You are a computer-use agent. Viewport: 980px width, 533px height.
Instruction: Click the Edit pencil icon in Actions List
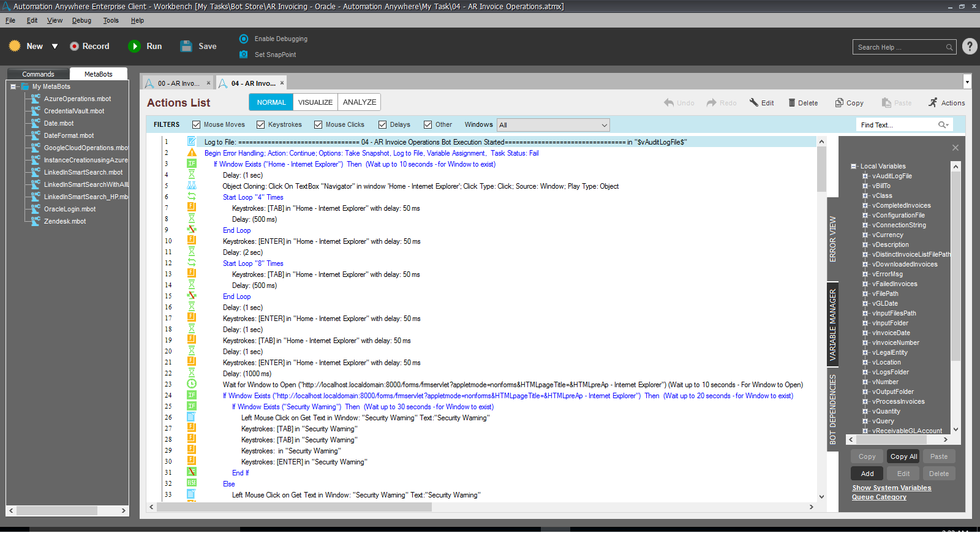tap(754, 103)
